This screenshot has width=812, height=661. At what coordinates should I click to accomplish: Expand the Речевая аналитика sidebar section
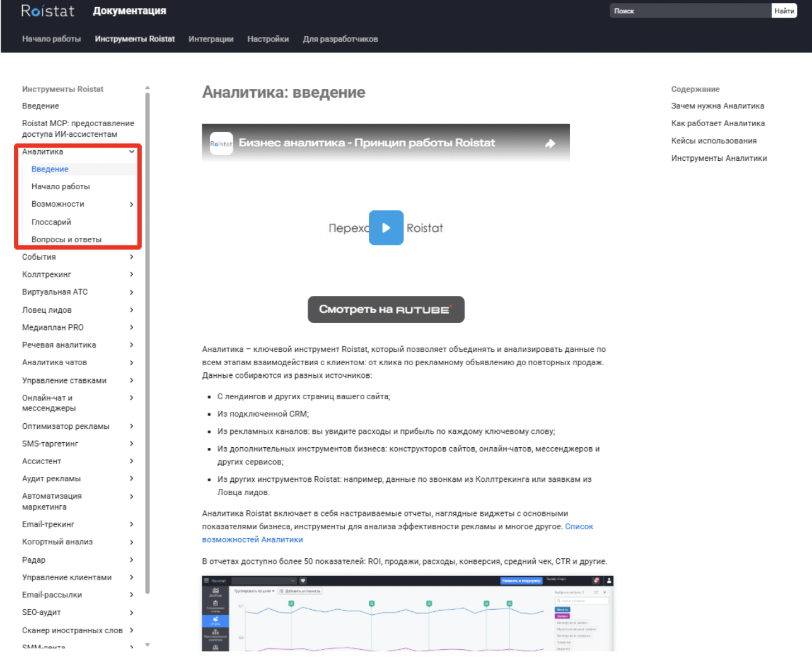click(x=132, y=345)
